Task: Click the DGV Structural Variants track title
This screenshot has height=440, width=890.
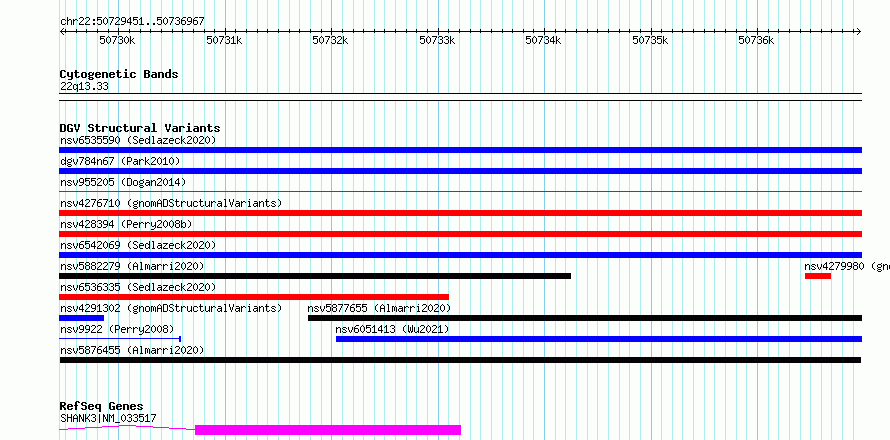Action: point(140,128)
